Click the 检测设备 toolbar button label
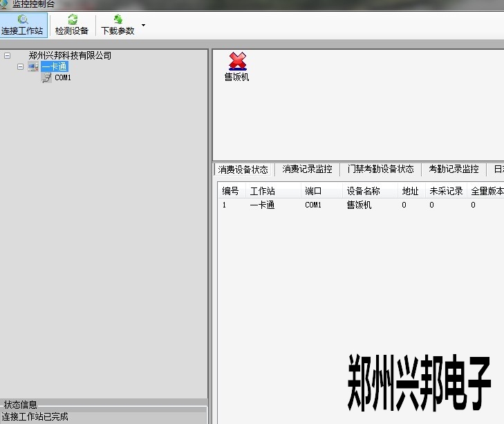Screen dimensions: 504x424 72,31
